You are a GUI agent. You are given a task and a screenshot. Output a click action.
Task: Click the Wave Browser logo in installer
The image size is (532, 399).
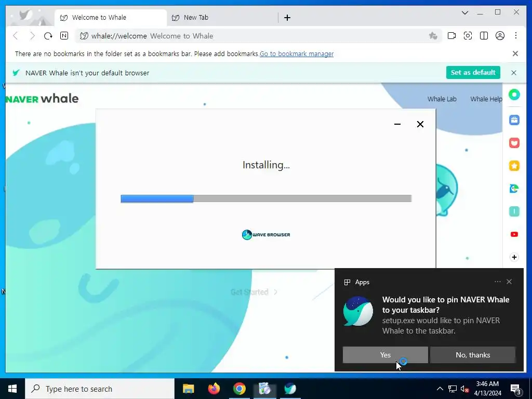[x=266, y=234]
